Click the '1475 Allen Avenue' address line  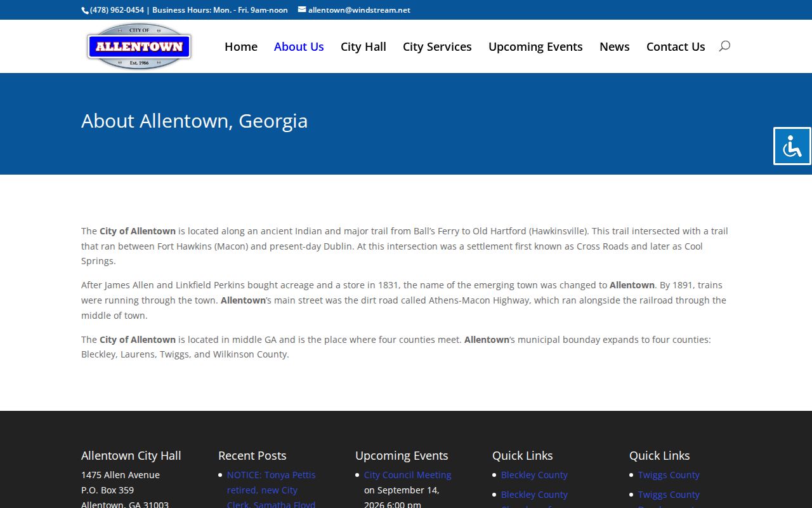tap(121, 475)
